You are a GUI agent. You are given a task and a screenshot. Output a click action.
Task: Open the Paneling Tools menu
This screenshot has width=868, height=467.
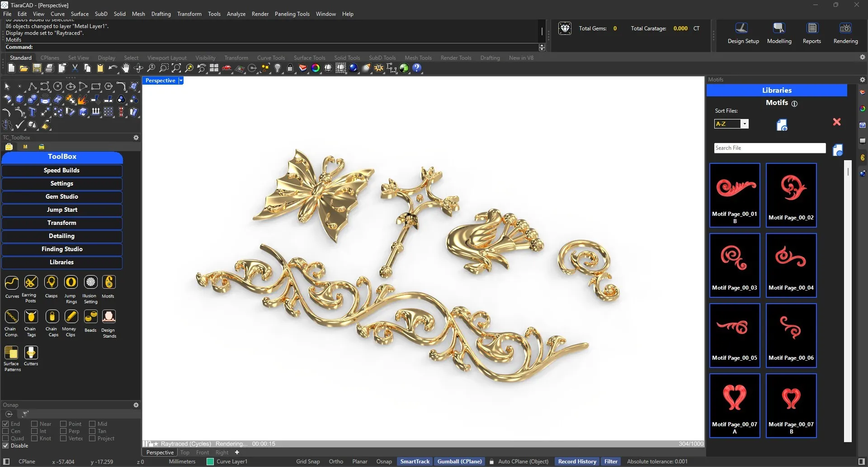click(292, 14)
